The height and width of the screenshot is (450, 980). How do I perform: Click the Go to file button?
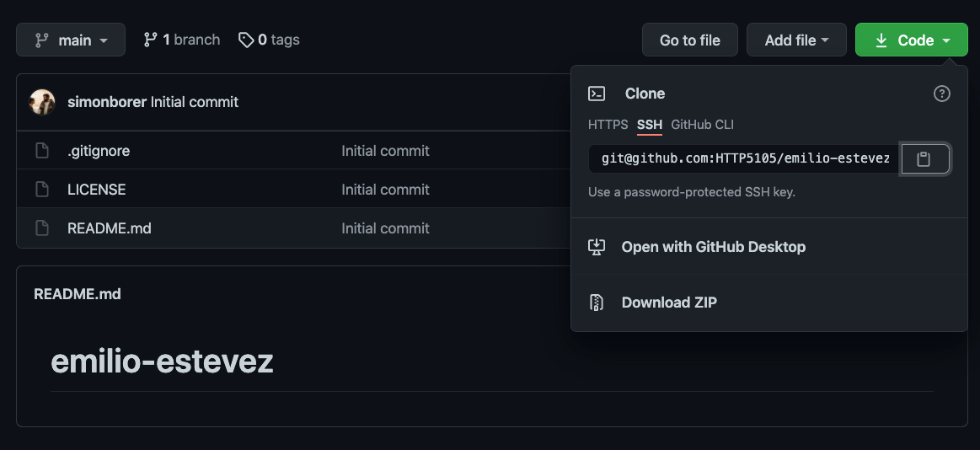pos(689,40)
